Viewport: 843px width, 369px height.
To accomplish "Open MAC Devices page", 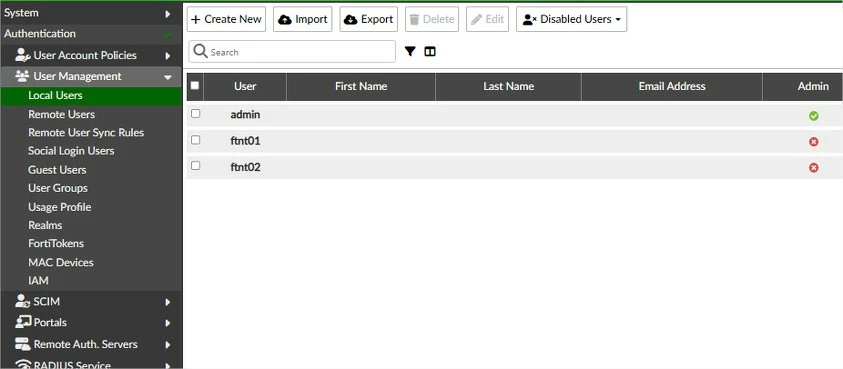I will [61, 262].
